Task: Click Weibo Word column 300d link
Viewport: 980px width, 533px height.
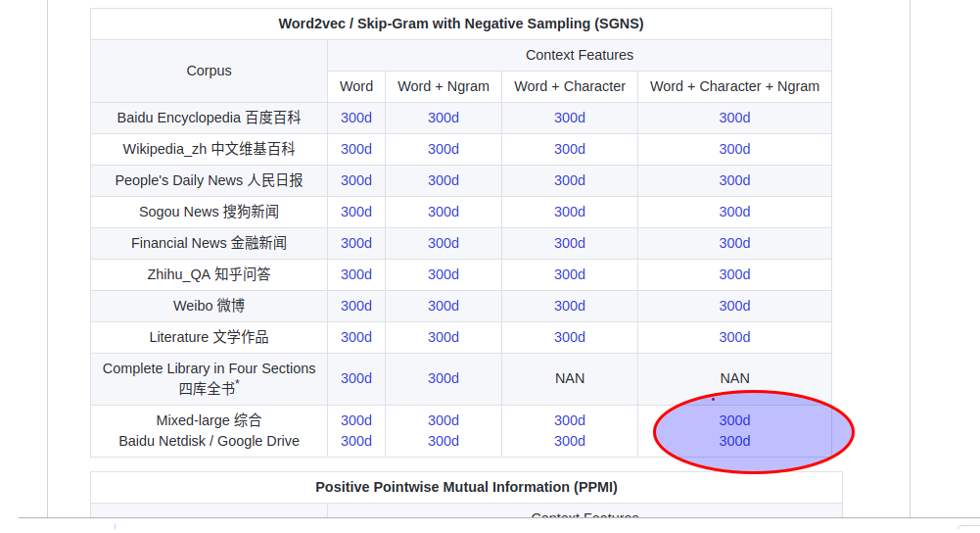Action: point(356,306)
